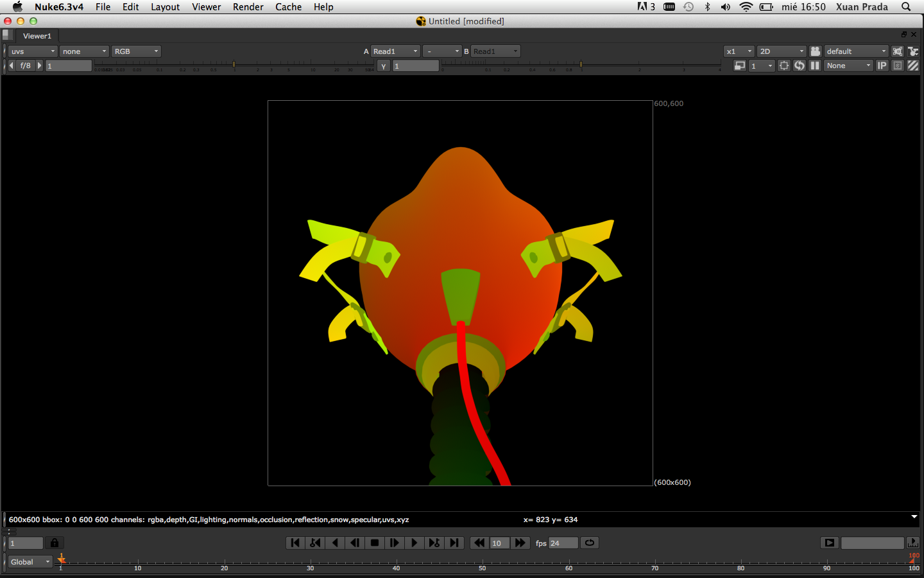Open the 2D view mode dropdown

click(782, 51)
